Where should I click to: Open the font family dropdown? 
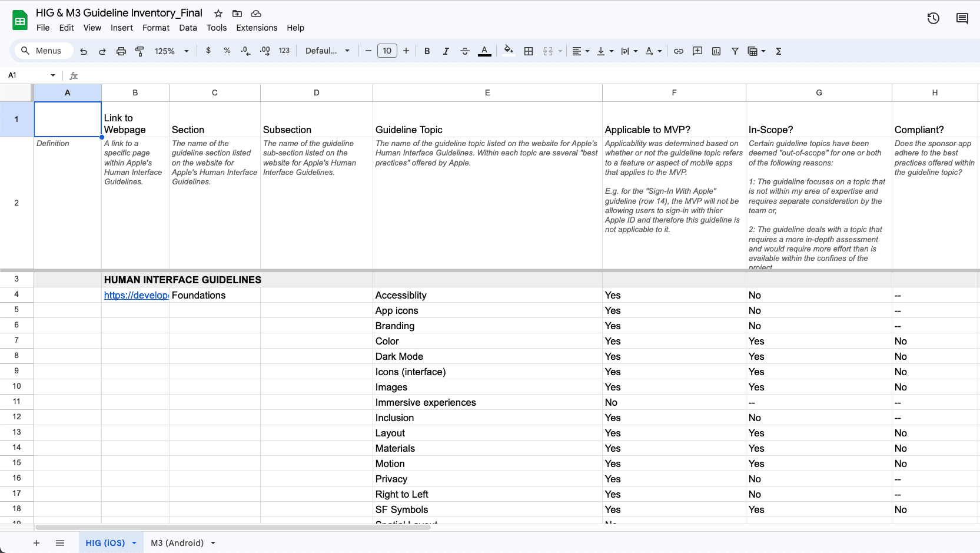(x=327, y=51)
